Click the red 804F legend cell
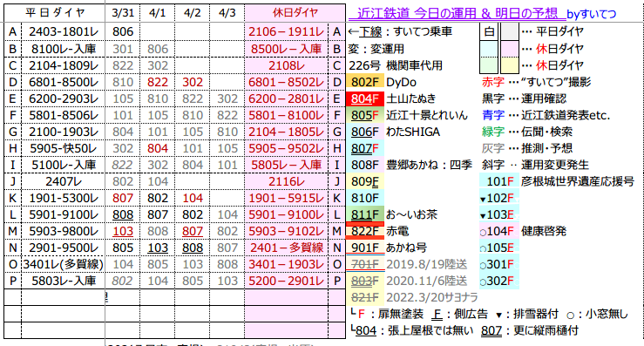This screenshot has height=346, width=644. coord(365,98)
